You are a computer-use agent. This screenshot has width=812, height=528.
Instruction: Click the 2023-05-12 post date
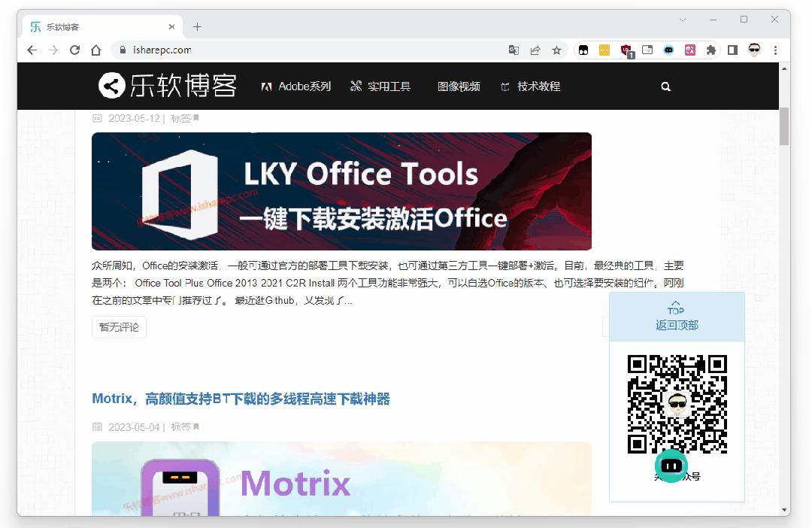point(134,118)
